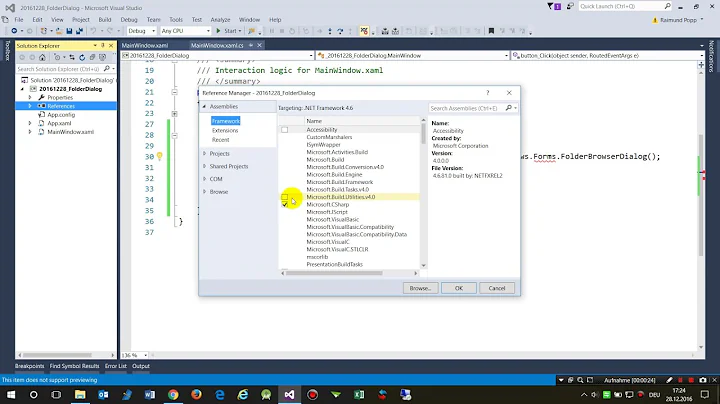Click OK in Reference Manager
The width and height of the screenshot is (720, 404).
pos(459,288)
